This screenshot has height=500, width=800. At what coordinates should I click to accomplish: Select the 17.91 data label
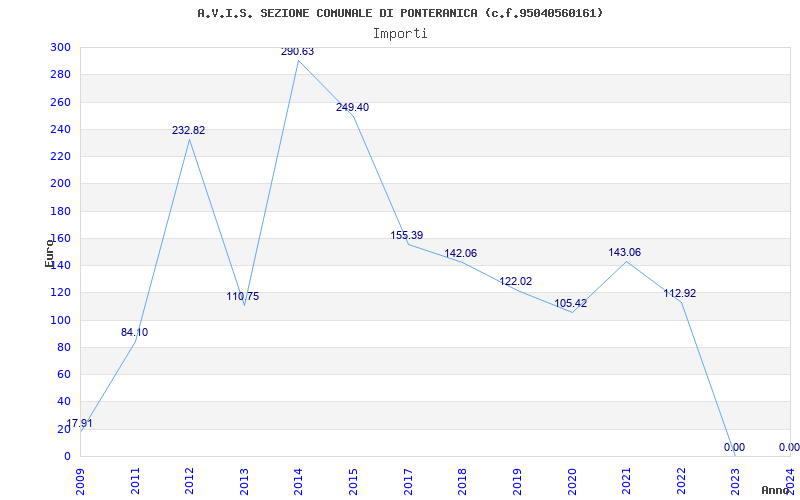80,423
